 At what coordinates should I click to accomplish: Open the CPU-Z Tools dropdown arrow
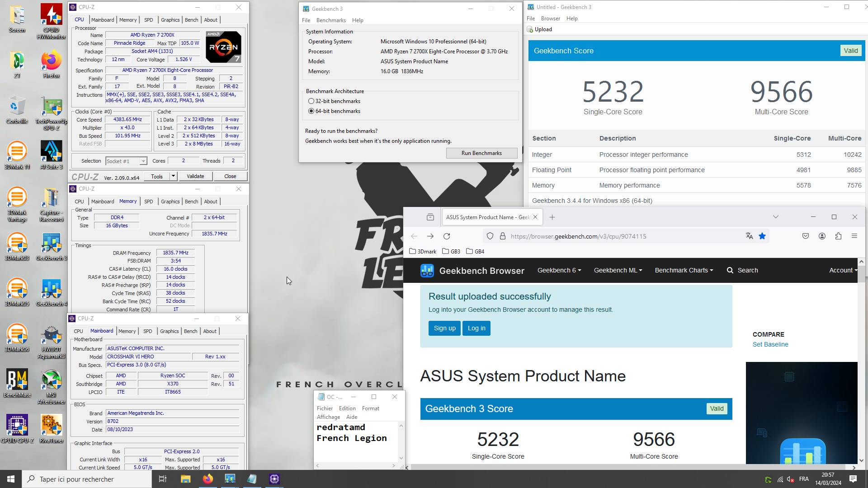(x=173, y=176)
